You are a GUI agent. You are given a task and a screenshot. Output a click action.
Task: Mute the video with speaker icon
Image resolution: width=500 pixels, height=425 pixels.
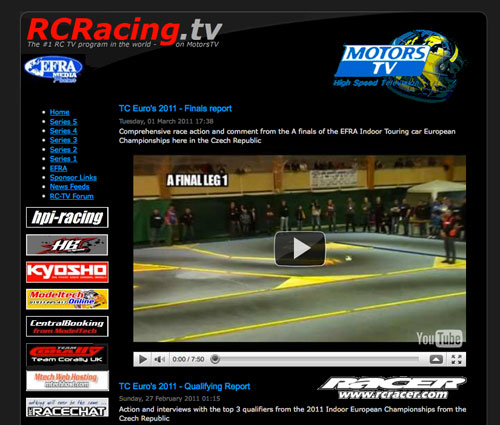pyautogui.click(x=160, y=359)
